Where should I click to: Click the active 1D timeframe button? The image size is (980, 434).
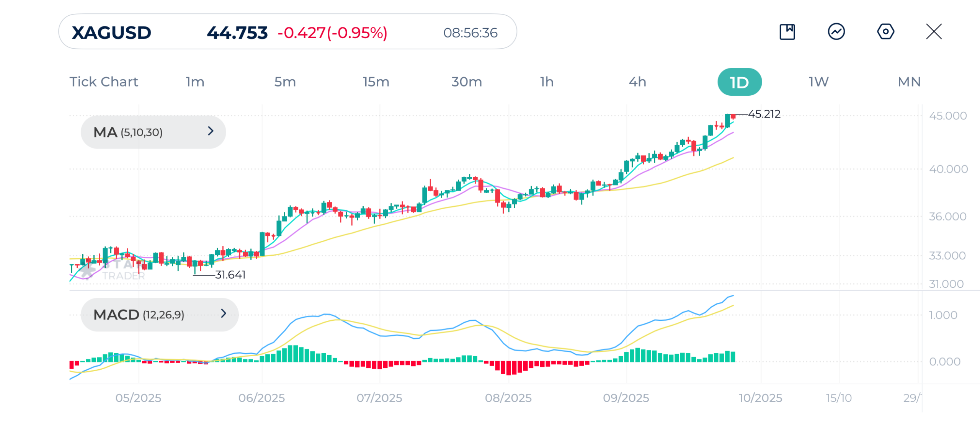(739, 82)
